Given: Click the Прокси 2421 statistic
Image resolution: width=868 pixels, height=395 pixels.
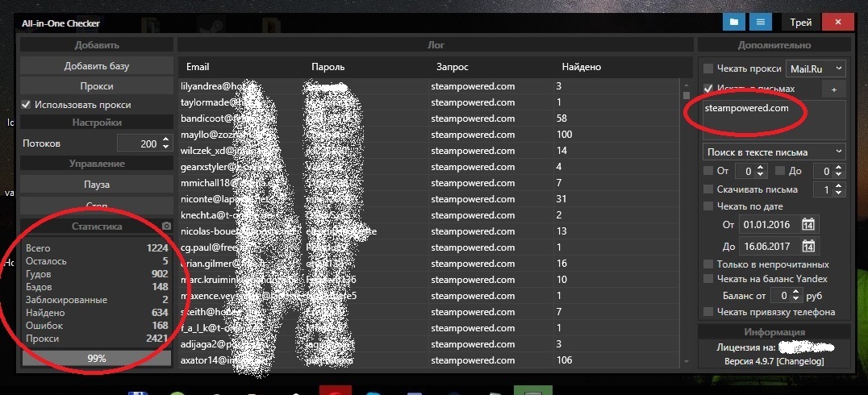Looking at the screenshot, I should [x=97, y=339].
